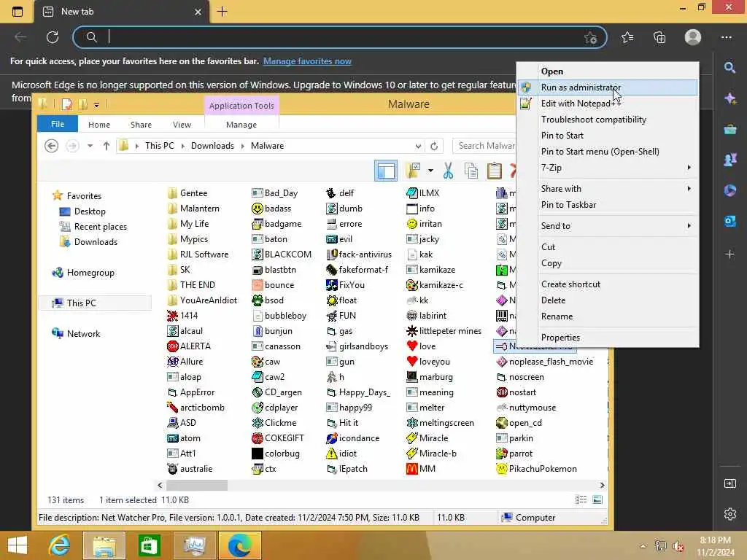Switch to the Manage ribbon tab
747x560 pixels.
coord(241,124)
